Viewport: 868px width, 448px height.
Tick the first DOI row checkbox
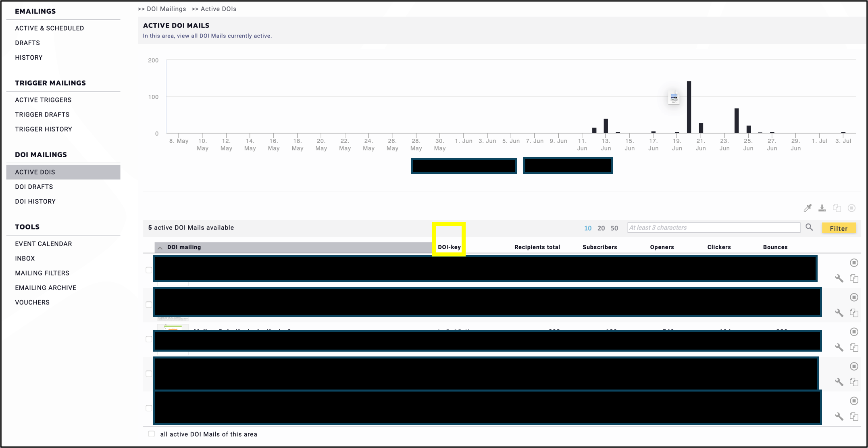[149, 270]
